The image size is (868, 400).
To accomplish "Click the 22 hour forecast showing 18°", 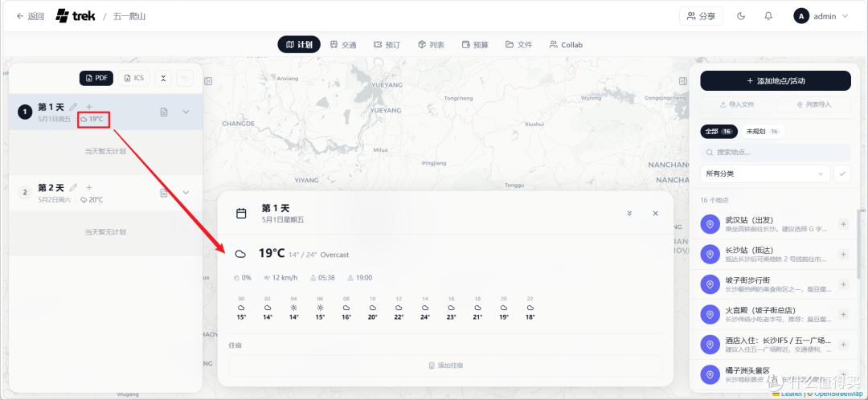I will 530,308.
